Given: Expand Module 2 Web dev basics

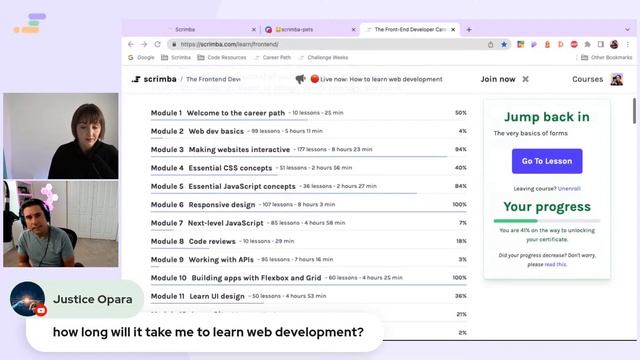Looking at the screenshot, I should tap(309, 131).
